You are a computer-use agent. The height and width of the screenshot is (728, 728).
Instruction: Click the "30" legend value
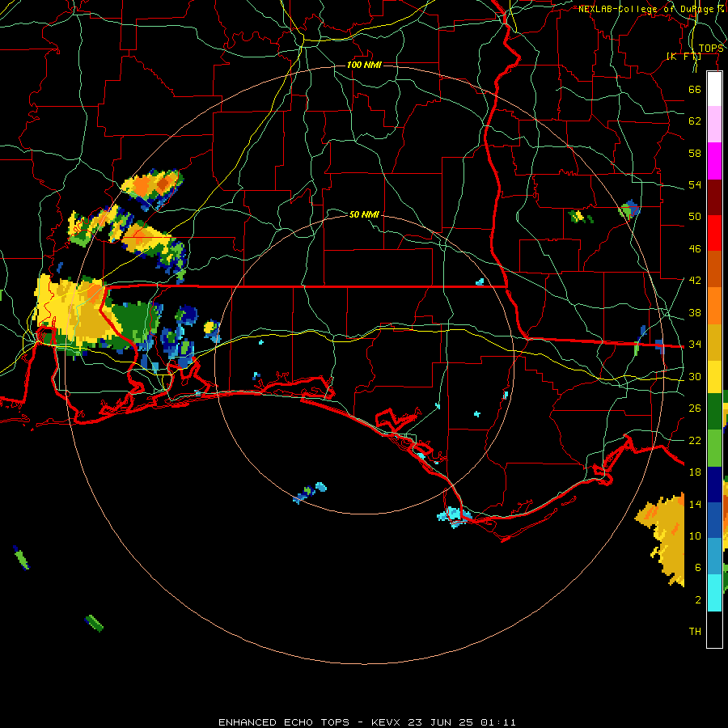pyautogui.click(x=695, y=376)
